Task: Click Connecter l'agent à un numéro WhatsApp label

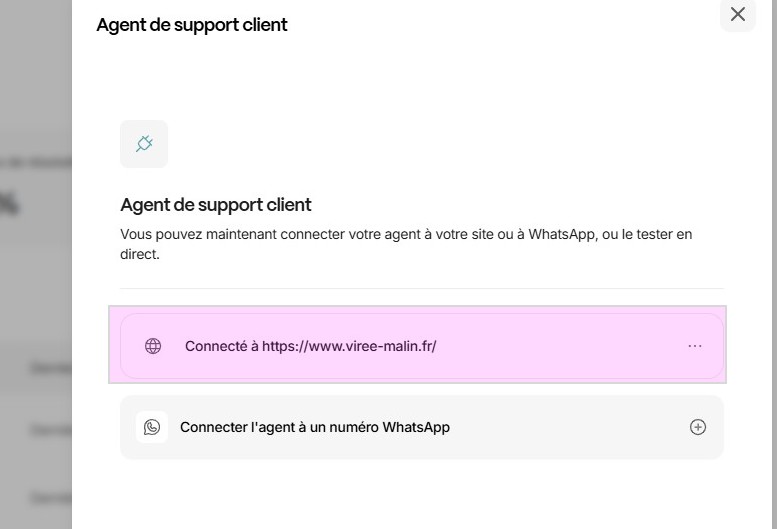Action: coord(314,427)
